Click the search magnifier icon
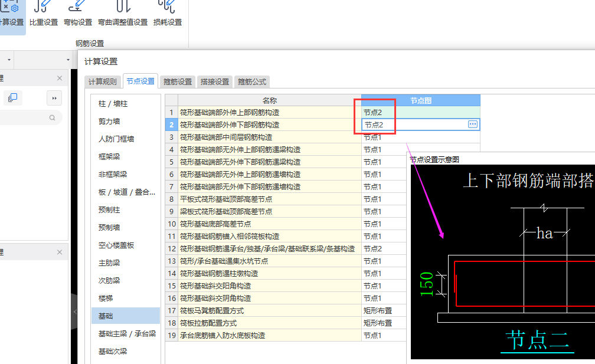 pos(52,118)
